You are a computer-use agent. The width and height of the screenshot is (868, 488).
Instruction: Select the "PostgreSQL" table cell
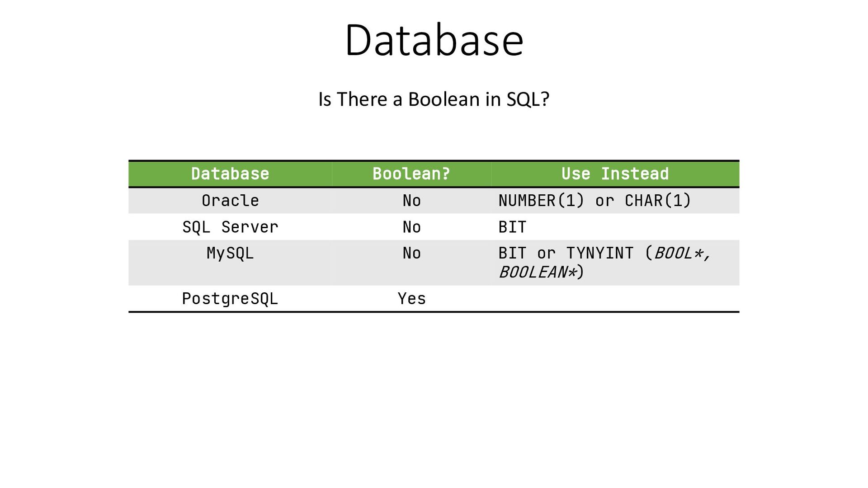click(230, 299)
